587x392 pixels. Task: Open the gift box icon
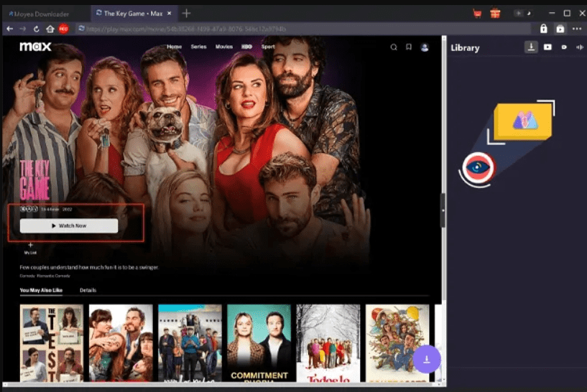(x=495, y=14)
